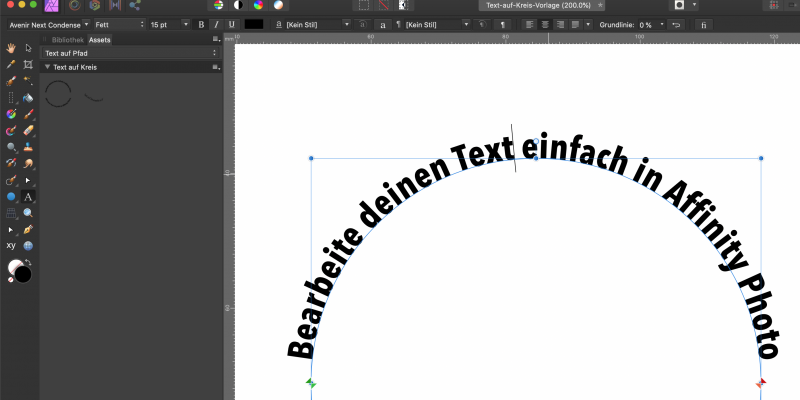Open the Text auf Kreis subcategory menu
Screen dimensions: 800x400
pos(216,67)
